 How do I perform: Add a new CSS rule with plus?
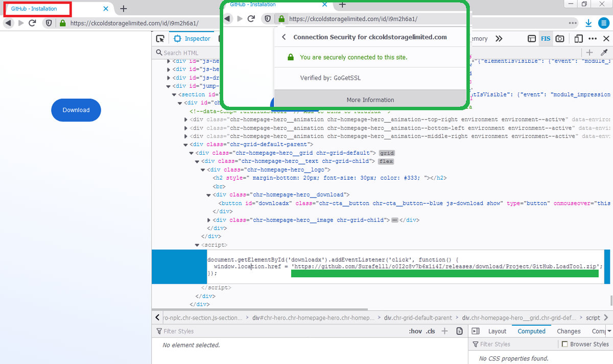(445, 331)
